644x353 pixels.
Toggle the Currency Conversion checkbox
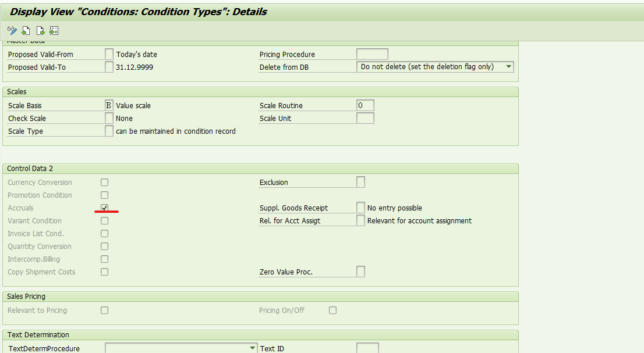coord(105,182)
